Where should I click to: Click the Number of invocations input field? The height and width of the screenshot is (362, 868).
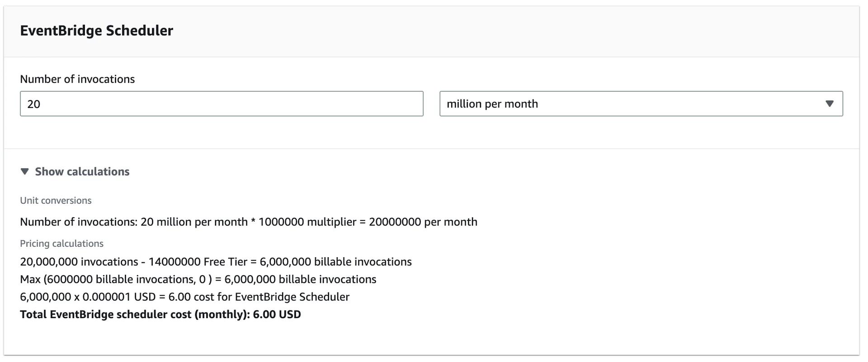coord(222,103)
